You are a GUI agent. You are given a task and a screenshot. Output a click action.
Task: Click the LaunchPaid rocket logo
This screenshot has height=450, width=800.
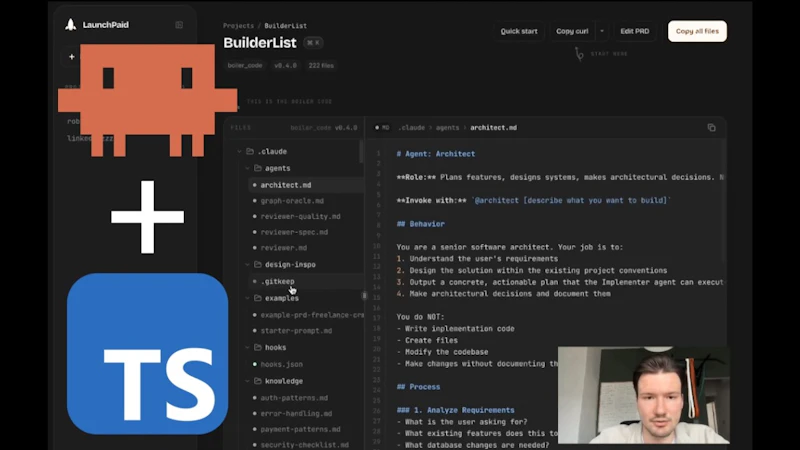[71, 24]
